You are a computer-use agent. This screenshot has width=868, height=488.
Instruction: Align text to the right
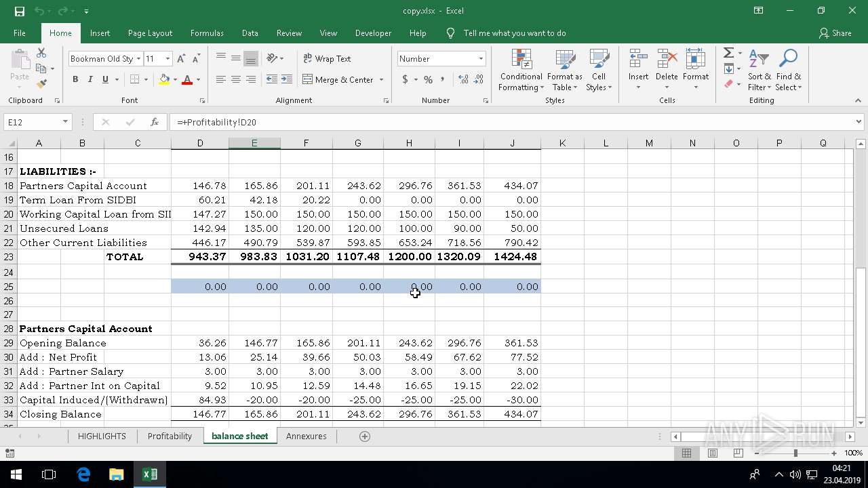[251, 79]
